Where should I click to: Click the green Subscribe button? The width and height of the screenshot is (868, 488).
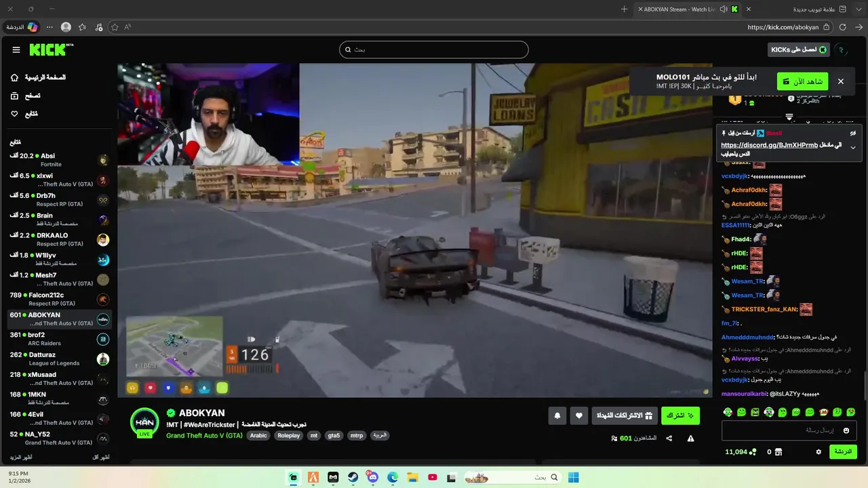(x=680, y=415)
